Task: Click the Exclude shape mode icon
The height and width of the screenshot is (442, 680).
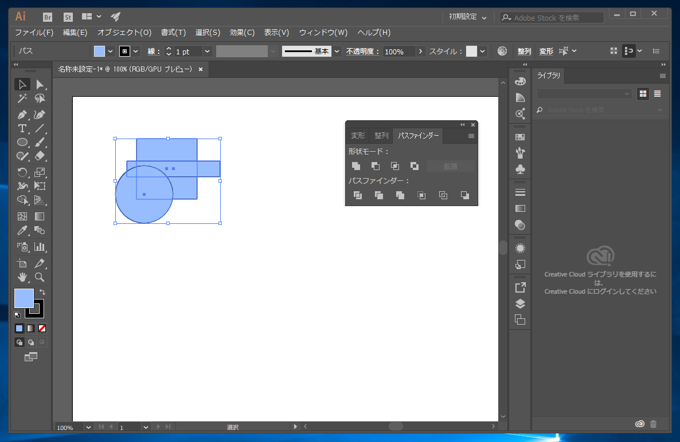Action: pos(415,166)
